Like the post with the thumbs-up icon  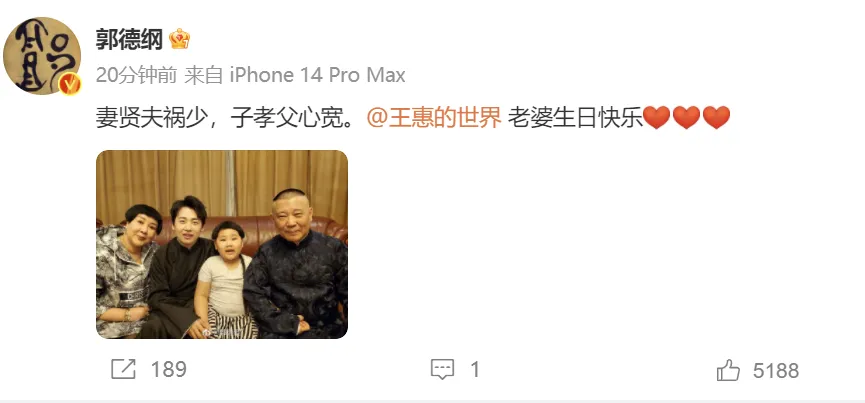(728, 370)
